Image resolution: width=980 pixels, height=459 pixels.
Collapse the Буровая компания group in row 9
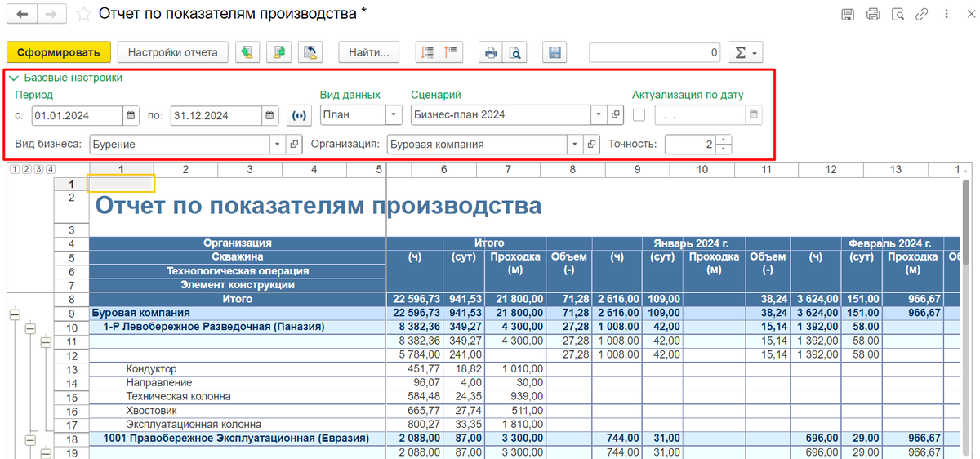[15, 314]
